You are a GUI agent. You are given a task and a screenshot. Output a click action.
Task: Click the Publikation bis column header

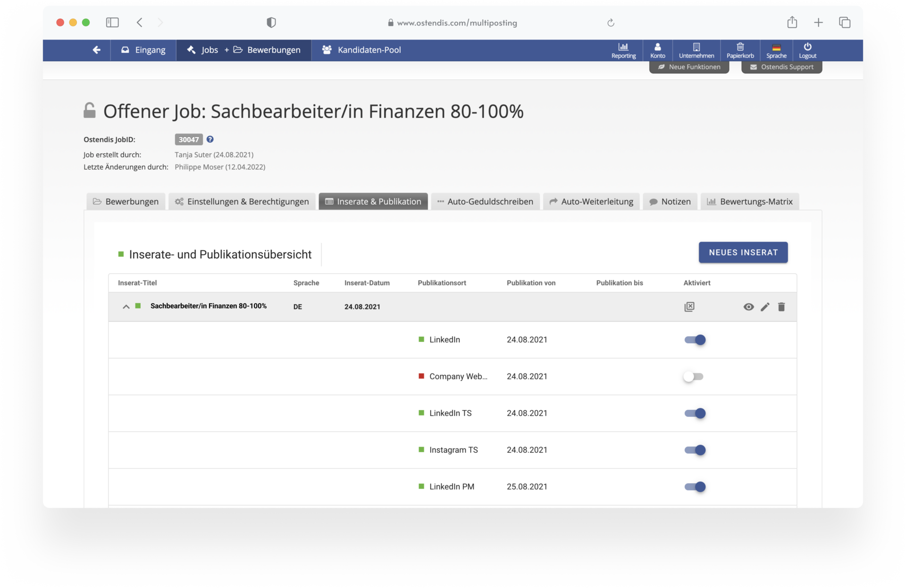click(x=620, y=283)
